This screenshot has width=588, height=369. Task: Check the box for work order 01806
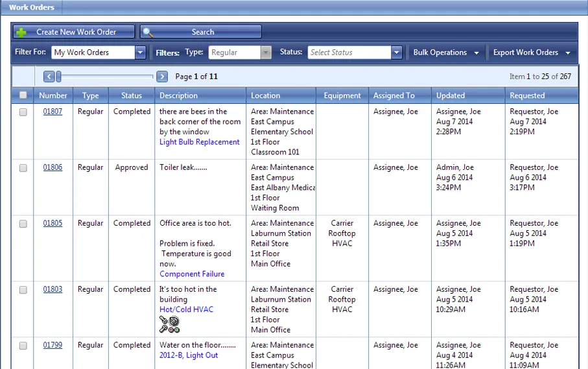(23, 168)
